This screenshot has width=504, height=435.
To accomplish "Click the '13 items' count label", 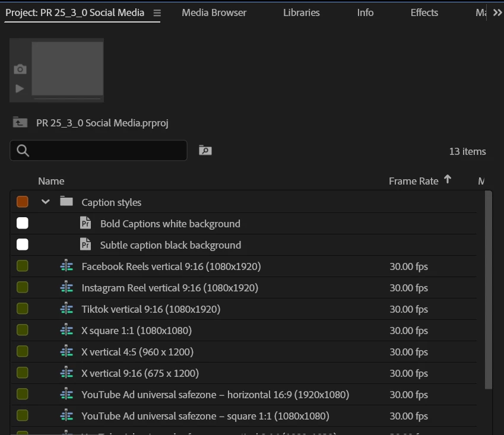I will (467, 151).
